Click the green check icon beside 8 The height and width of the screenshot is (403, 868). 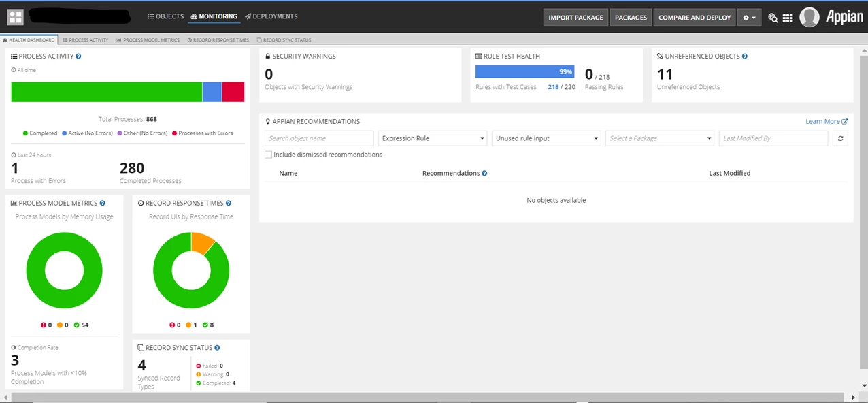[x=205, y=325]
